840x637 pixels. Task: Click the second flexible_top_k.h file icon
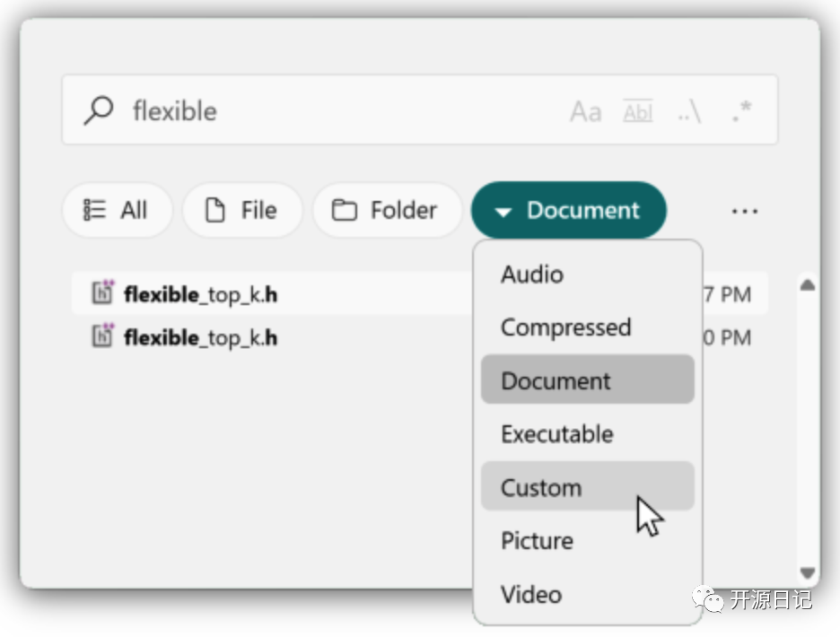point(103,336)
